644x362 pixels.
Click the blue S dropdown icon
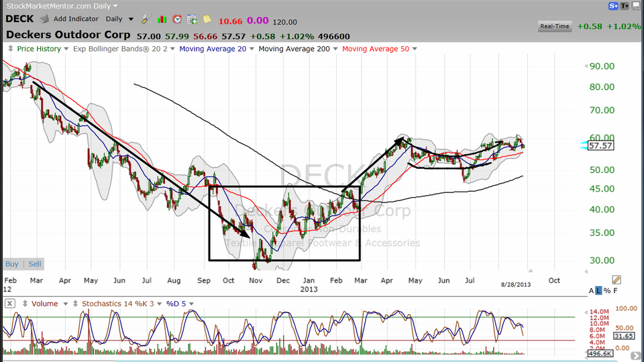613,6
